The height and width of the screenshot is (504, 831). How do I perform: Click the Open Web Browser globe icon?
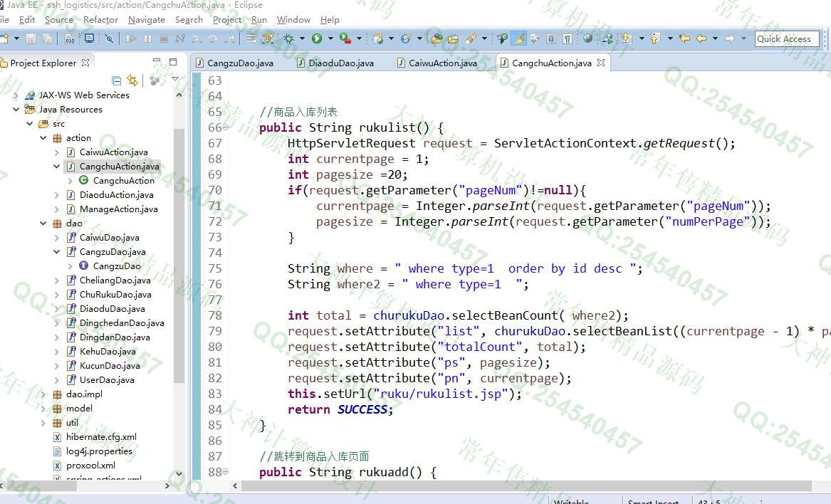pyautogui.click(x=587, y=38)
